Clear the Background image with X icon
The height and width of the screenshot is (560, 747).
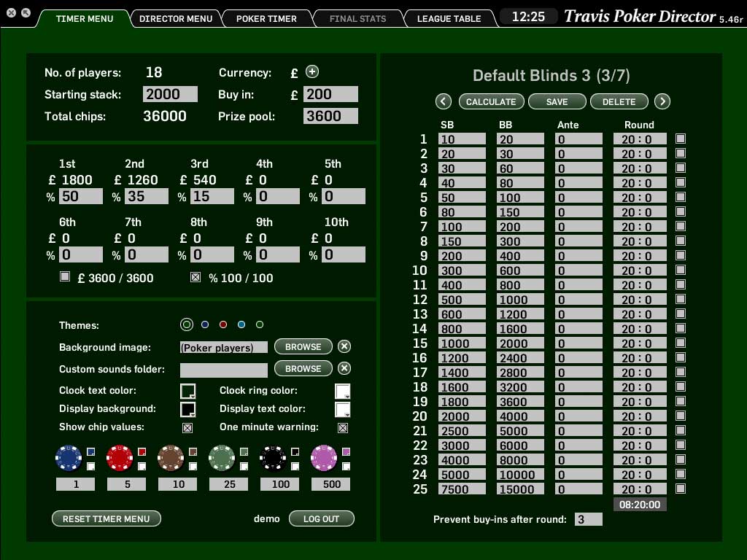(x=344, y=346)
